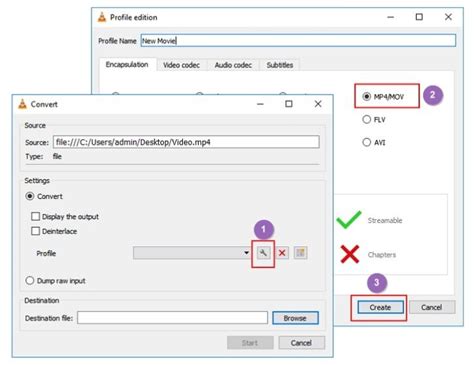The height and width of the screenshot is (365, 474).
Task: Enable the Deinterlace checkbox
Action: click(x=35, y=231)
